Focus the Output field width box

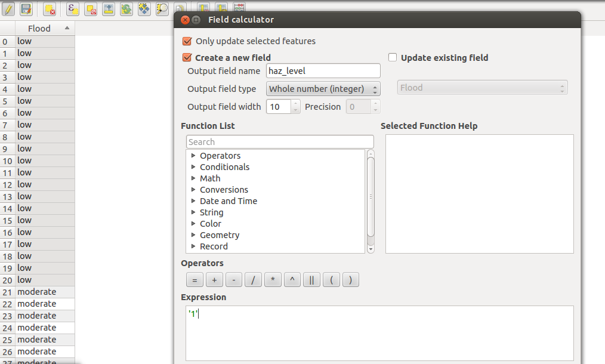point(279,107)
